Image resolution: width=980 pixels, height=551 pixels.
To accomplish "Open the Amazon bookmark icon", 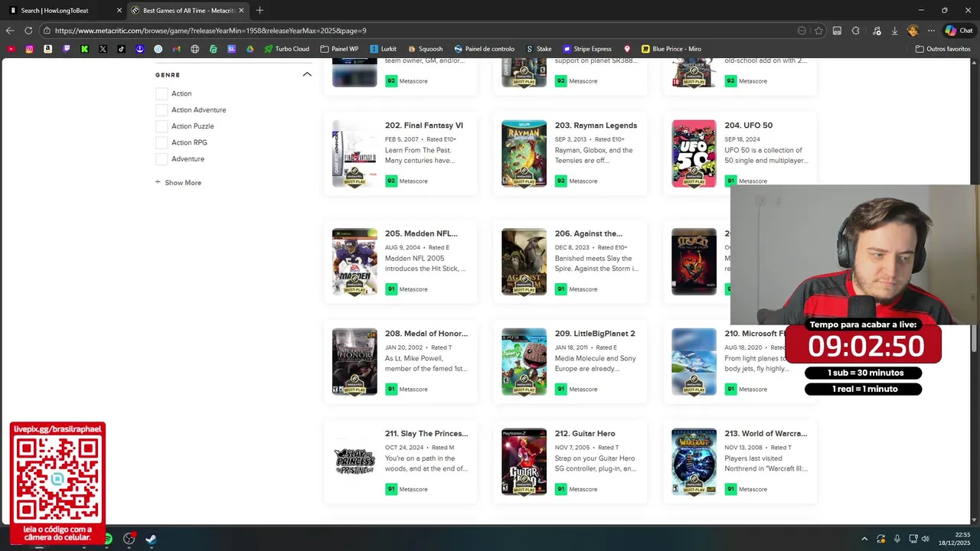I will pyautogui.click(x=47, y=49).
